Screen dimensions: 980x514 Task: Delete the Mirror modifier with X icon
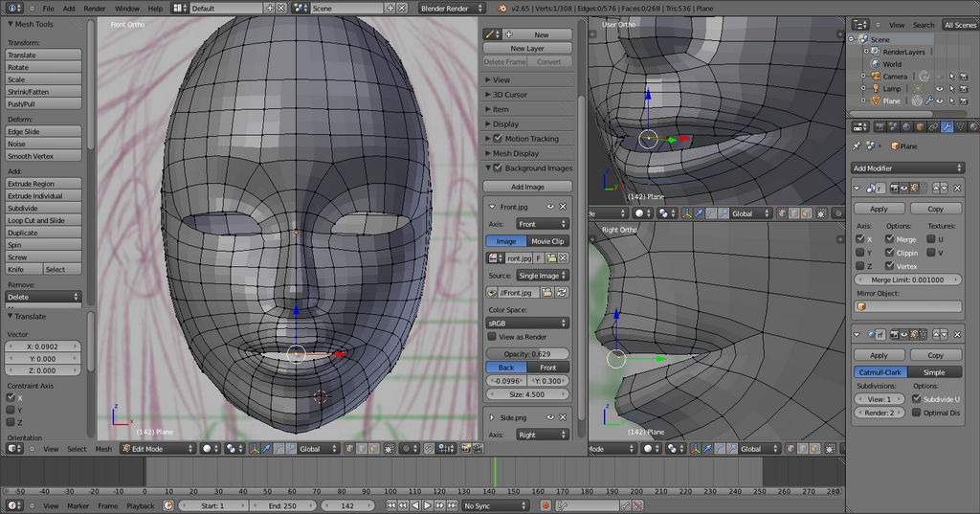tap(958, 189)
